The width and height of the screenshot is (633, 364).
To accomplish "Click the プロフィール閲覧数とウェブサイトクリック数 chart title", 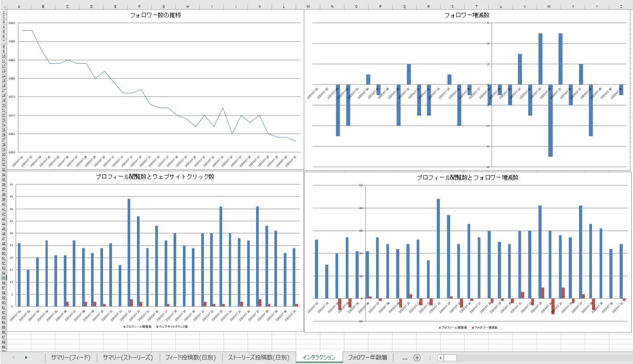I will pos(155,177).
